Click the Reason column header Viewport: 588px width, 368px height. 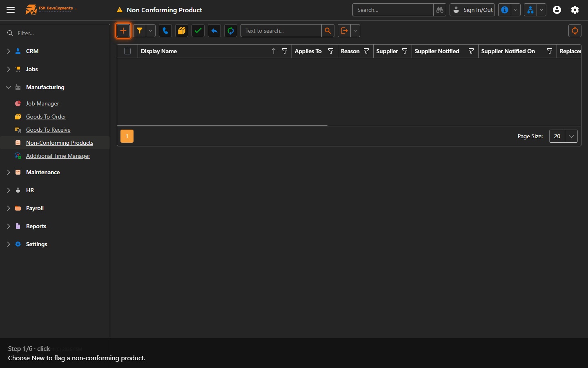click(x=350, y=51)
